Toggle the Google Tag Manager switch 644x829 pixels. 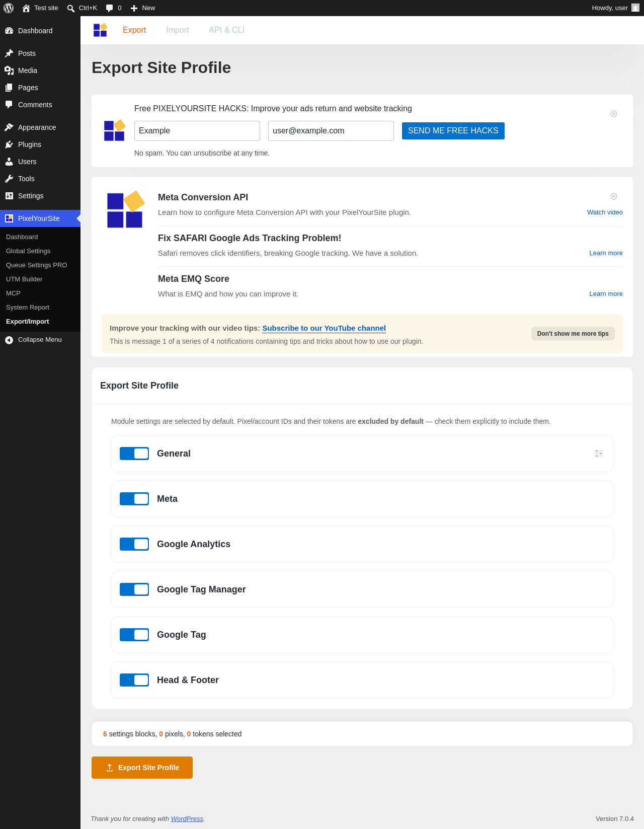(x=134, y=589)
